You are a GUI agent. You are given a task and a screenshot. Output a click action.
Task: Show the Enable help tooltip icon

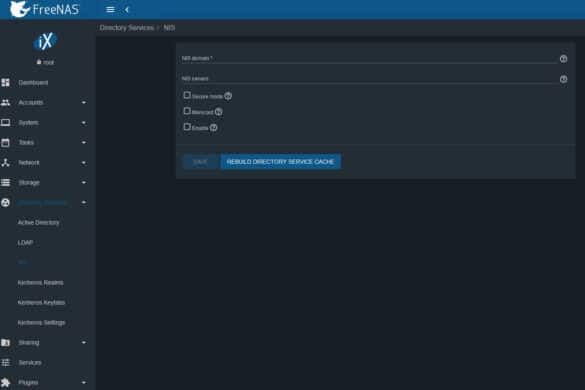(x=213, y=128)
